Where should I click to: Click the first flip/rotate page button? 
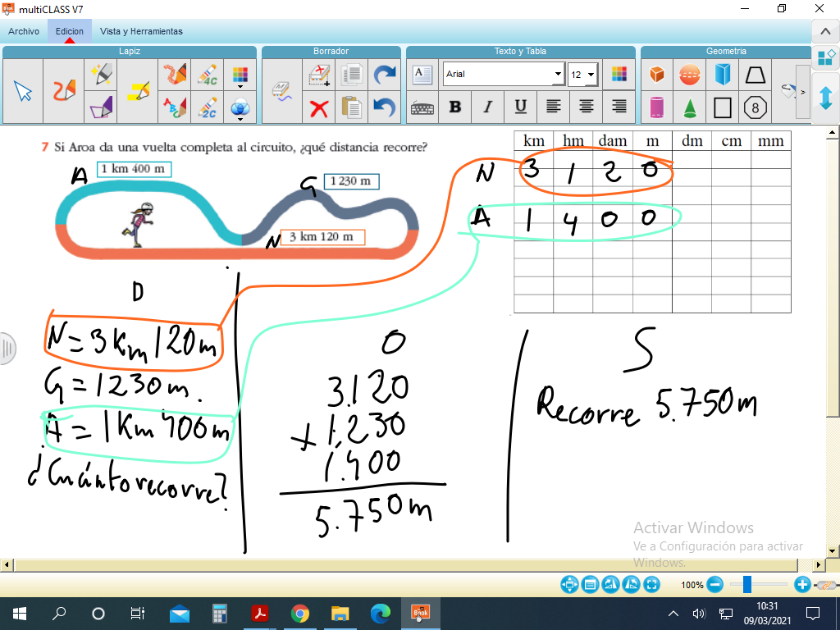click(610, 584)
